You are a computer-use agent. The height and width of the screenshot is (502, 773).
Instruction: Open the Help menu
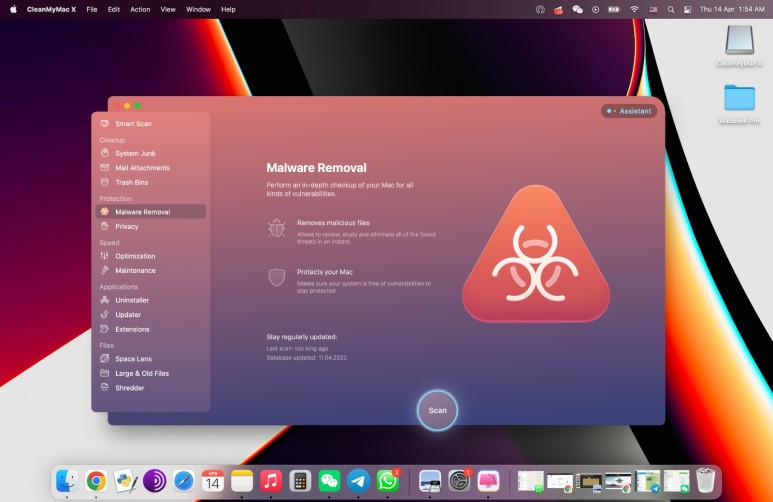(228, 9)
